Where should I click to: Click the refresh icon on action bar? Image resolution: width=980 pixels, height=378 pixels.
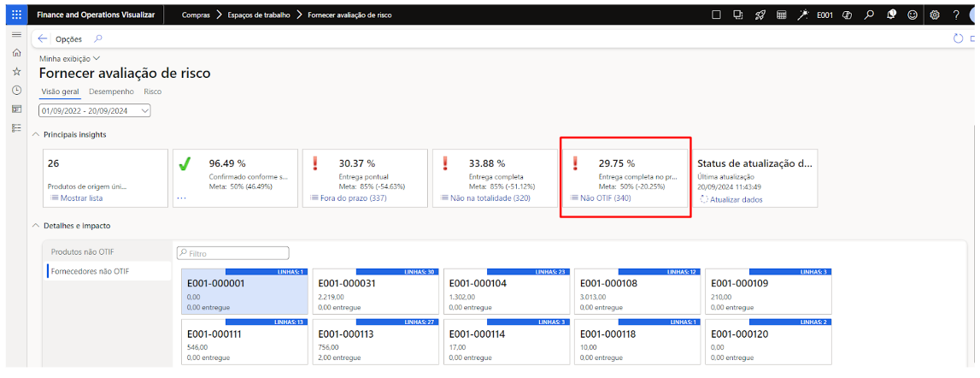pos(958,38)
